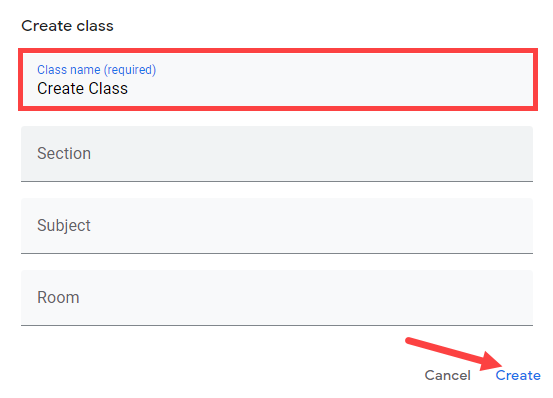Click the Subject placeholder text
The height and width of the screenshot is (398, 553).
(x=64, y=226)
